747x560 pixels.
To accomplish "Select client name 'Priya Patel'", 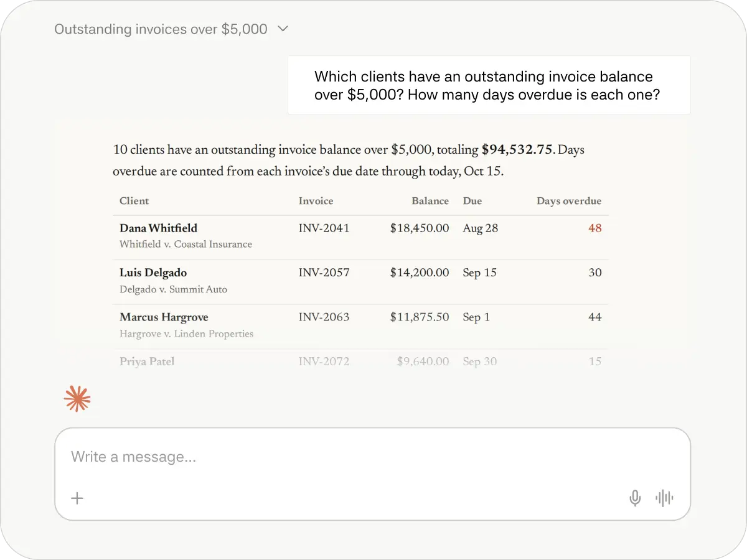I will click(147, 362).
